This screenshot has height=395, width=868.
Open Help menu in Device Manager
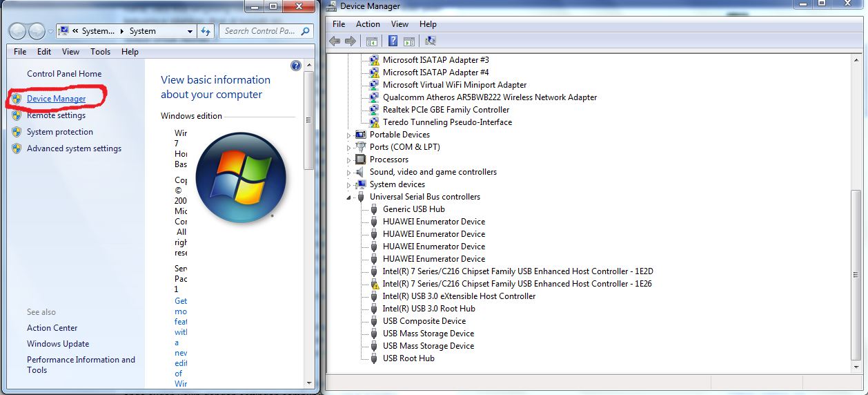[428, 24]
